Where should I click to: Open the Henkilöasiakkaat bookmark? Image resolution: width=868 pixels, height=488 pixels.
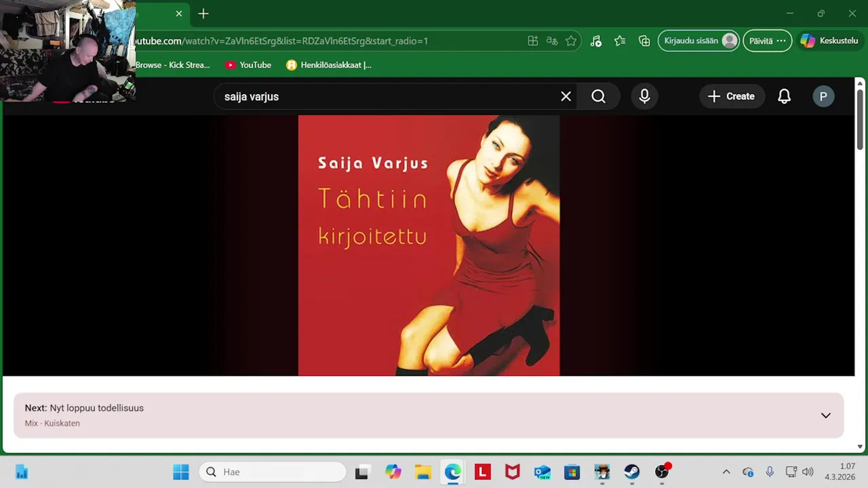click(329, 65)
